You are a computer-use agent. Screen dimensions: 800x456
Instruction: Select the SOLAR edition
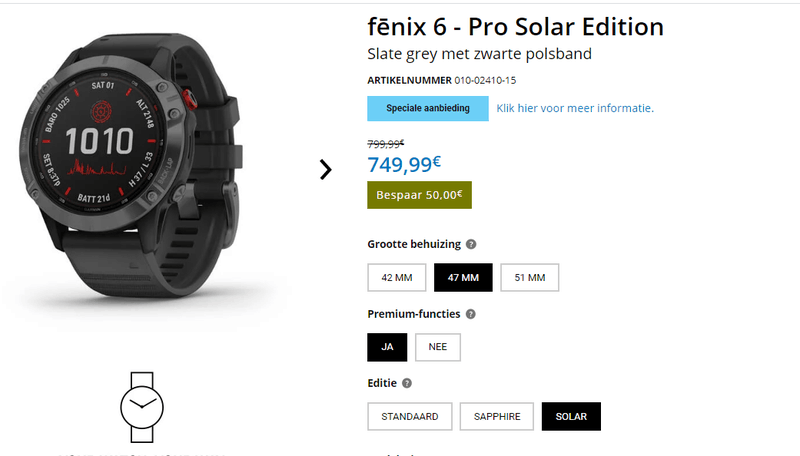pyautogui.click(x=571, y=416)
